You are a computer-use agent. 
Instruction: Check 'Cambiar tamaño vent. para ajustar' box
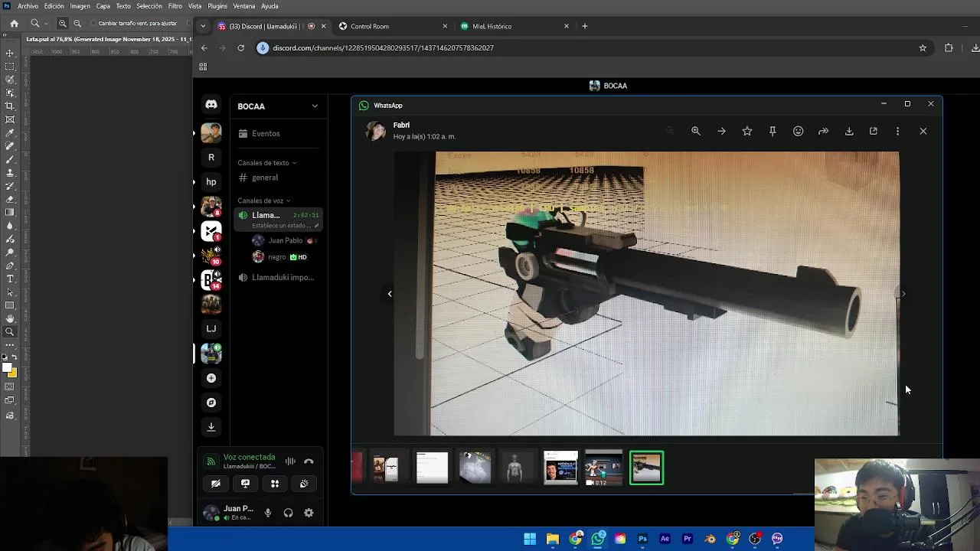[93, 24]
